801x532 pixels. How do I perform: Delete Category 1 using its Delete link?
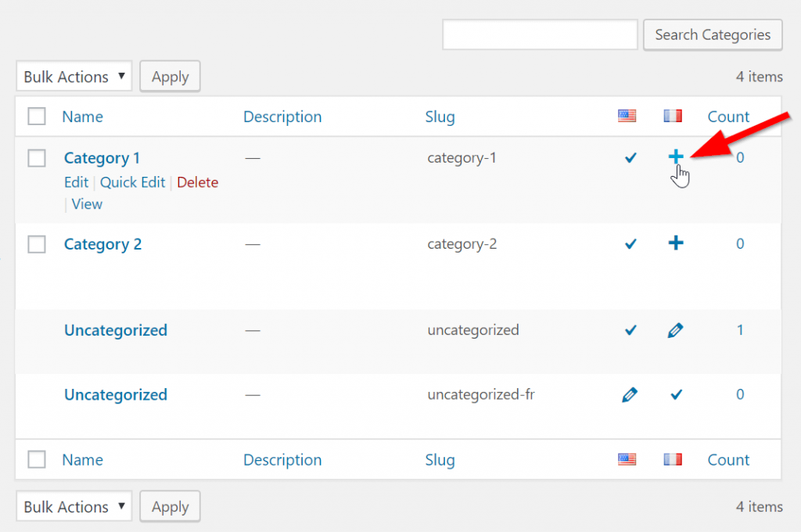(197, 182)
